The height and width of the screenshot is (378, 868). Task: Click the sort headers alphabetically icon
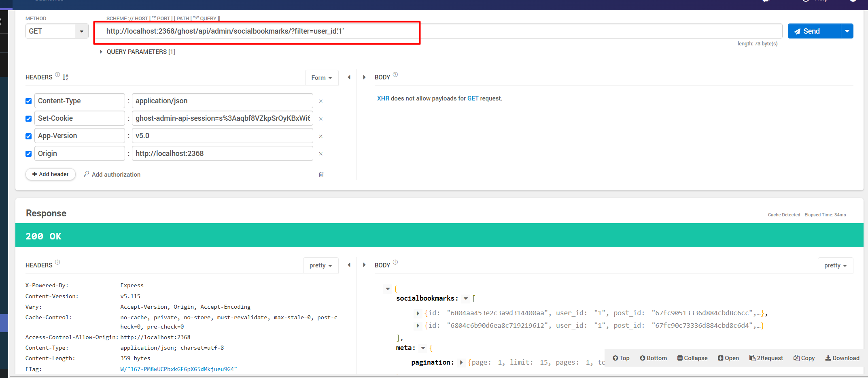66,77
